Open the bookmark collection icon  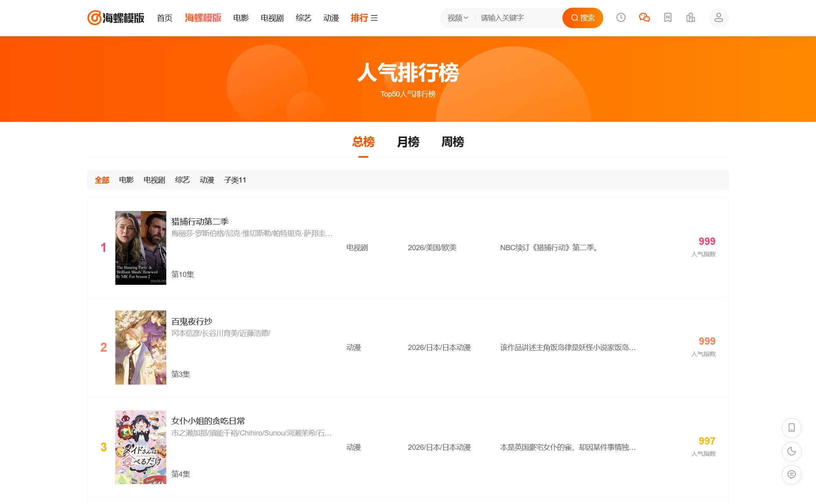(x=668, y=18)
